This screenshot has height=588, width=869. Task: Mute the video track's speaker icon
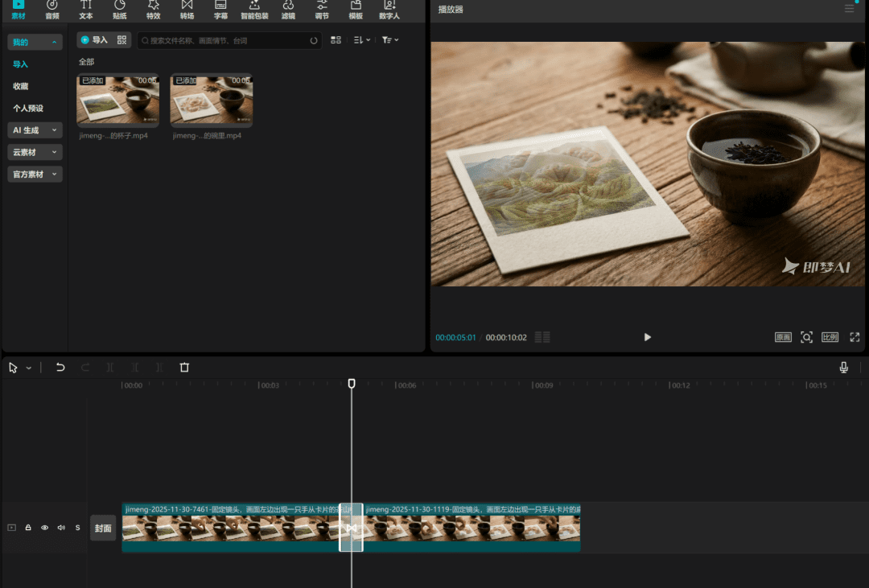pos(61,528)
